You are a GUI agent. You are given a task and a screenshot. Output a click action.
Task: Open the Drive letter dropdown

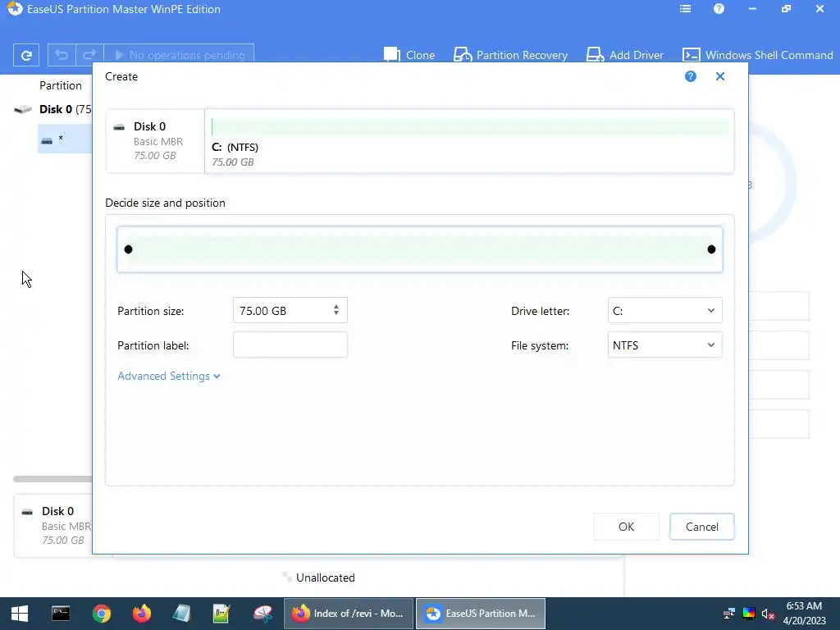pos(664,310)
